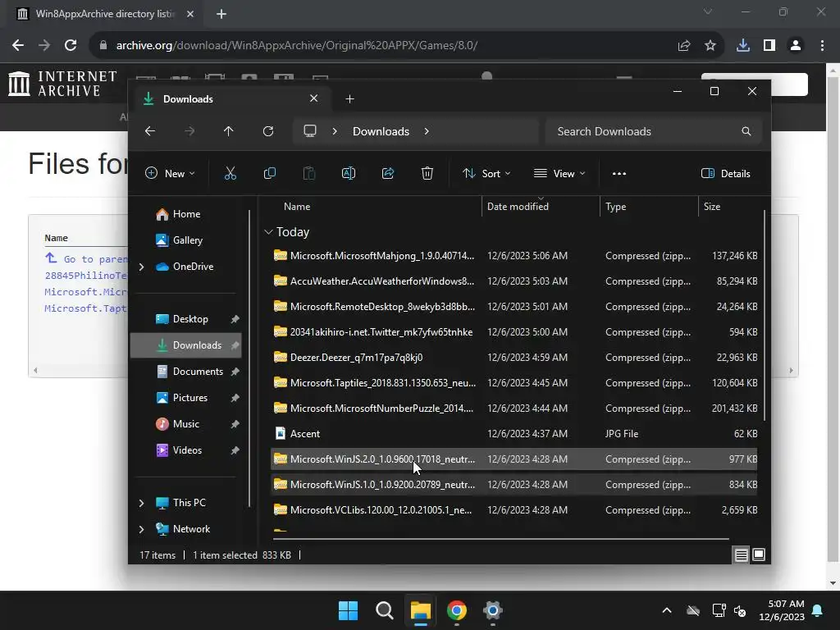Image resolution: width=840 pixels, height=630 pixels.
Task: Select the Ascent JPG file
Action: coord(514,434)
